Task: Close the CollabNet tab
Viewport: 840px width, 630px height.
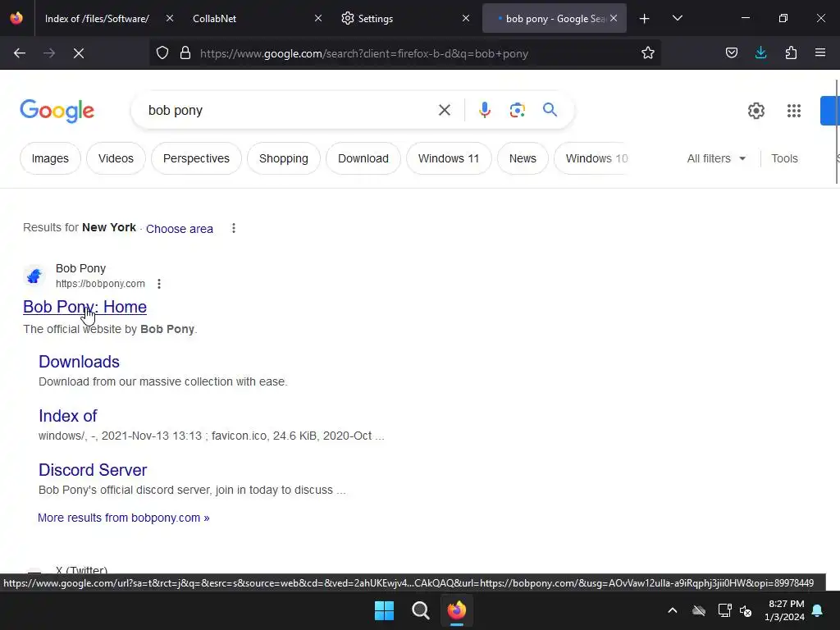Action: pos(318,18)
